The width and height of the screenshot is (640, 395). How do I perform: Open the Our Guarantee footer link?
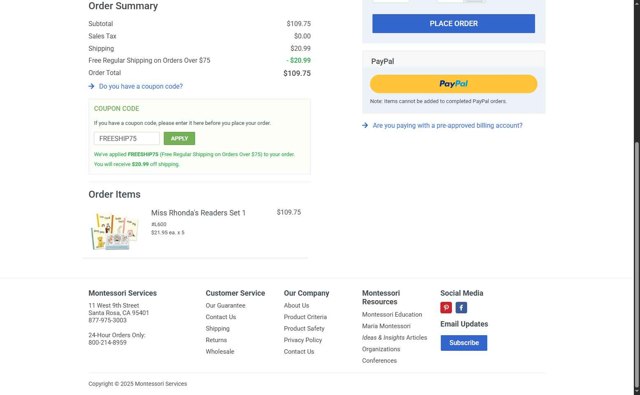tap(225, 306)
